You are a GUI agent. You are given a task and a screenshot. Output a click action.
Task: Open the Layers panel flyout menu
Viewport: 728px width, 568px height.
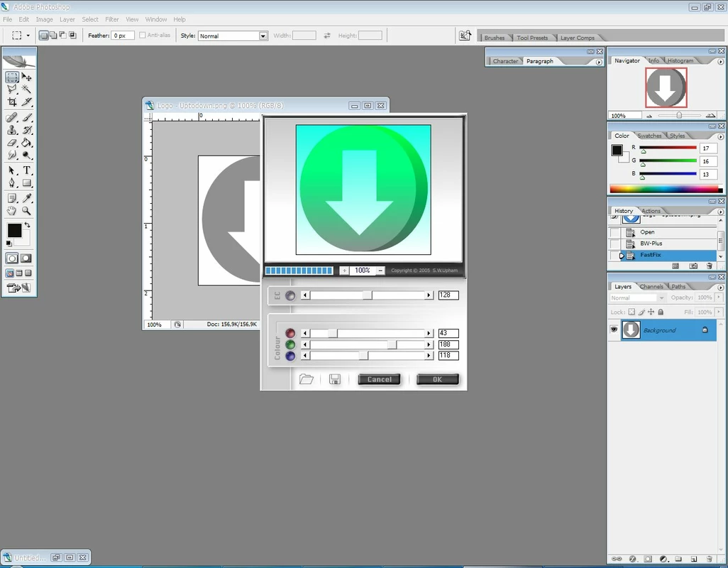click(x=721, y=288)
